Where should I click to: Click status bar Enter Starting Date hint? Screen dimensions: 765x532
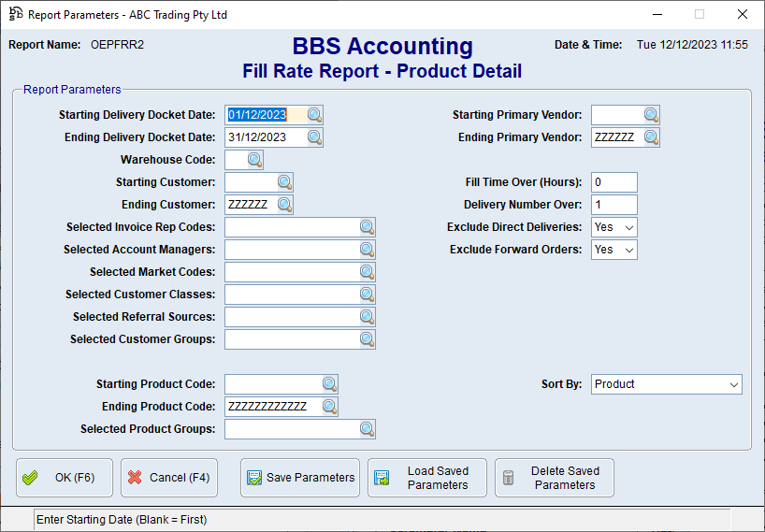point(122,520)
